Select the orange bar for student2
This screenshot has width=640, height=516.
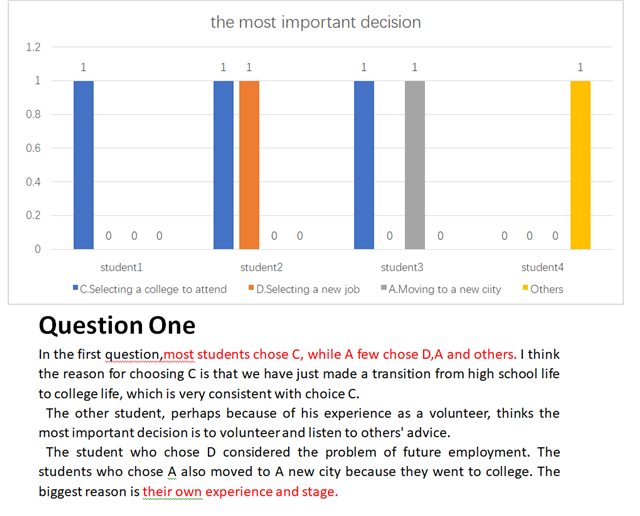(x=249, y=165)
